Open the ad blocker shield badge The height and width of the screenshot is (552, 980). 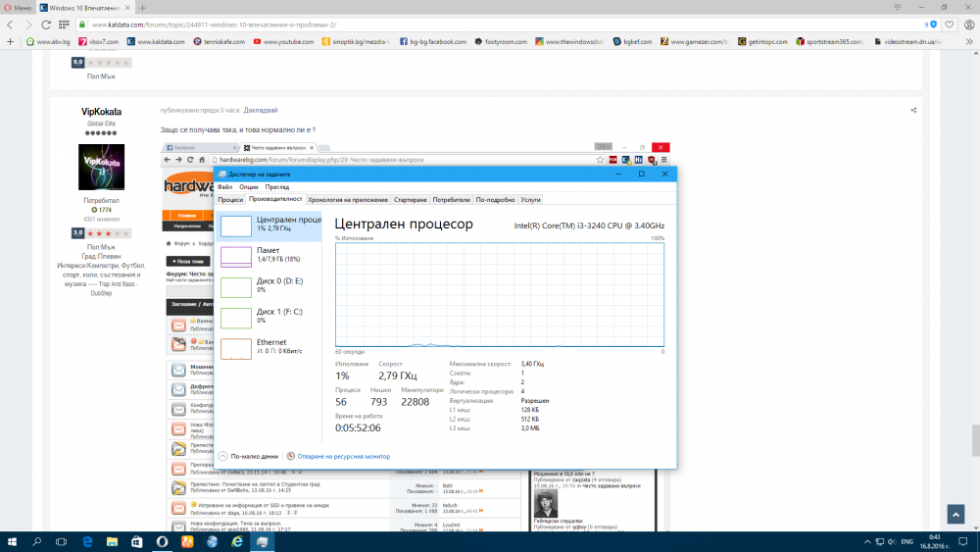(x=931, y=25)
